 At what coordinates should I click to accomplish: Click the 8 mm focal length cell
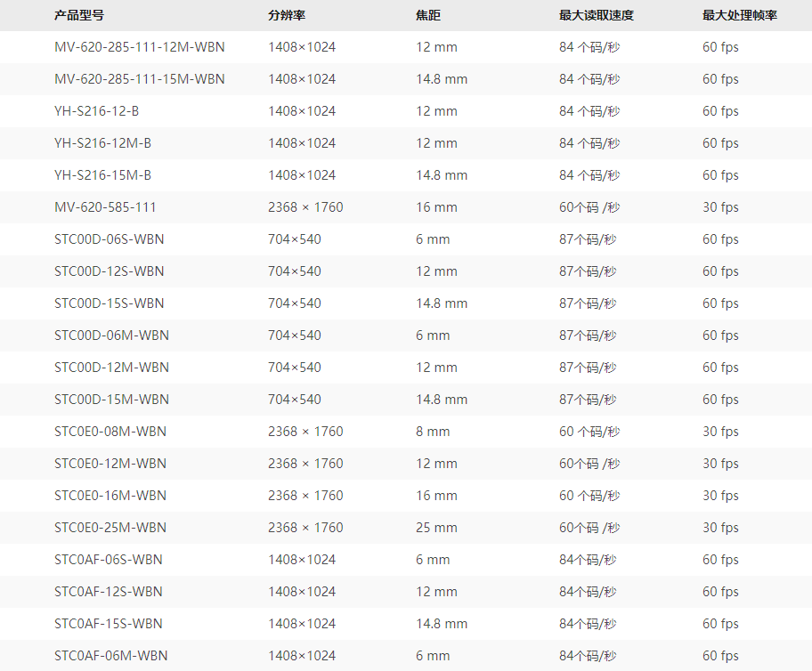(x=433, y=432)
